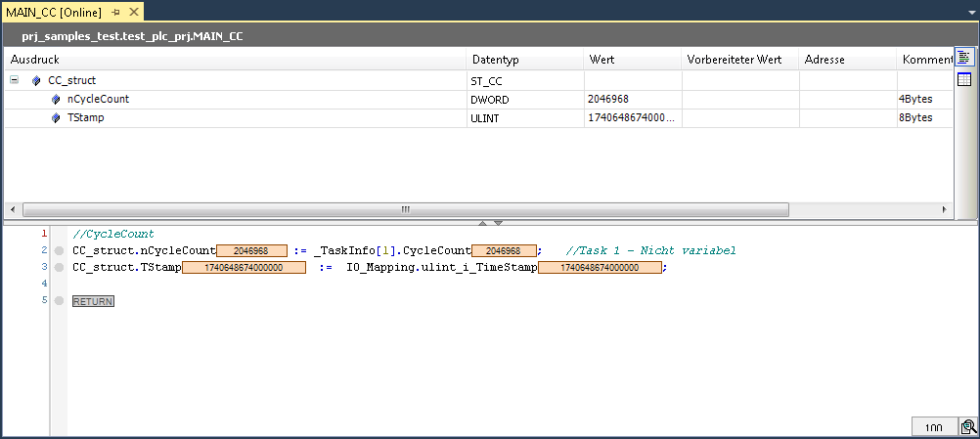Viewport: 980px width, 439px height.
Task: Click IO_Mapping.ulint_i_TimeStamp in code
Action: pyautogui.click(x=442, y=267)
